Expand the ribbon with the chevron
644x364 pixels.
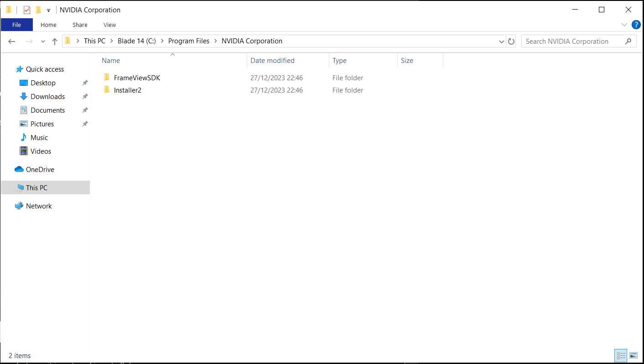pyautogui.click(x=624, y=25)
